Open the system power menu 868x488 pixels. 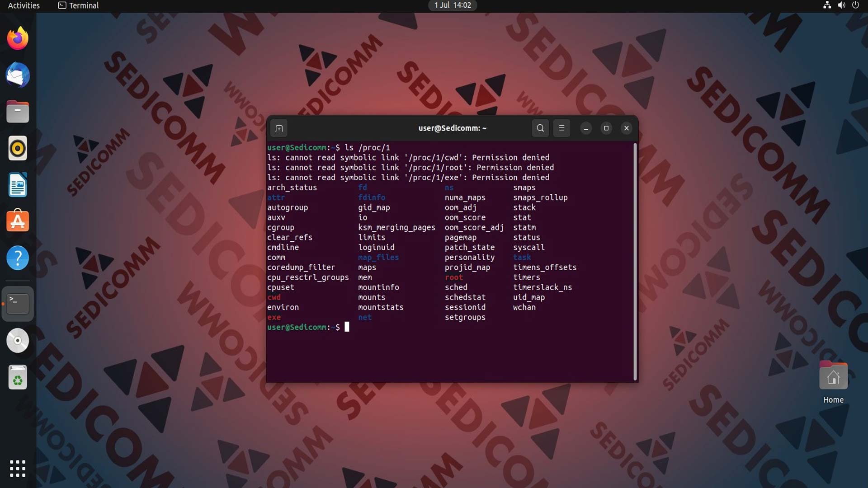[855, 5]
